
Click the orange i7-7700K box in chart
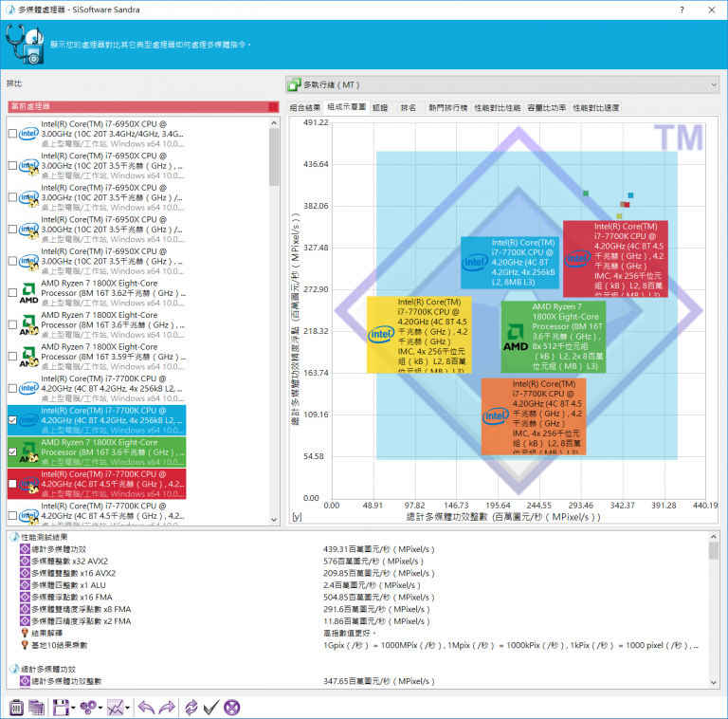pyautogui.click(x=534, y=416)
